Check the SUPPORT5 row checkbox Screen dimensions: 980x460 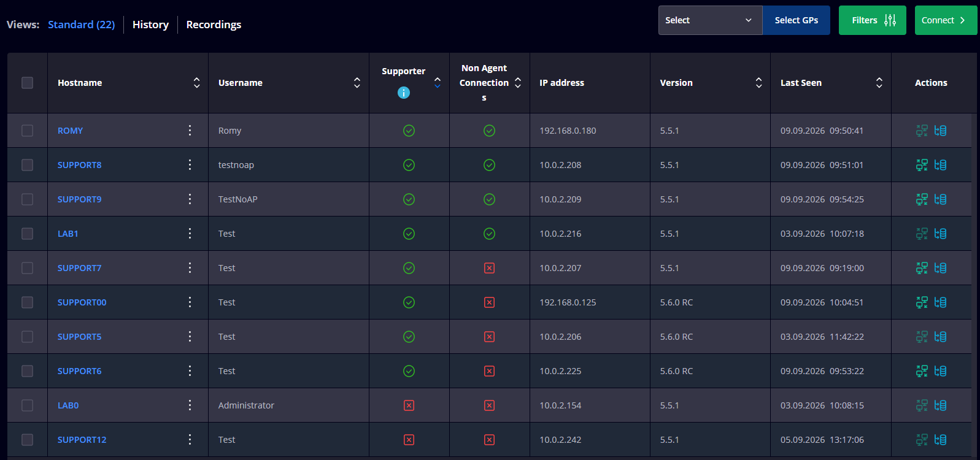pos(27,337)
